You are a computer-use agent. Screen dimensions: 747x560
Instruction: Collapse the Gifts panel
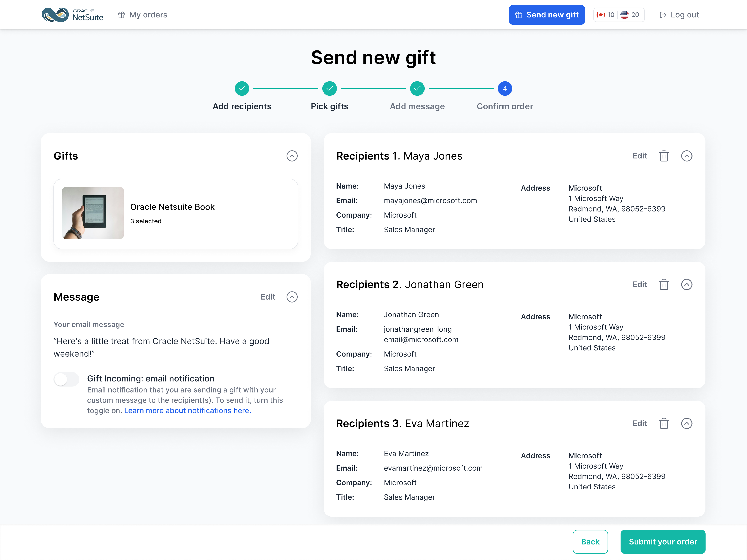point(292,156)
